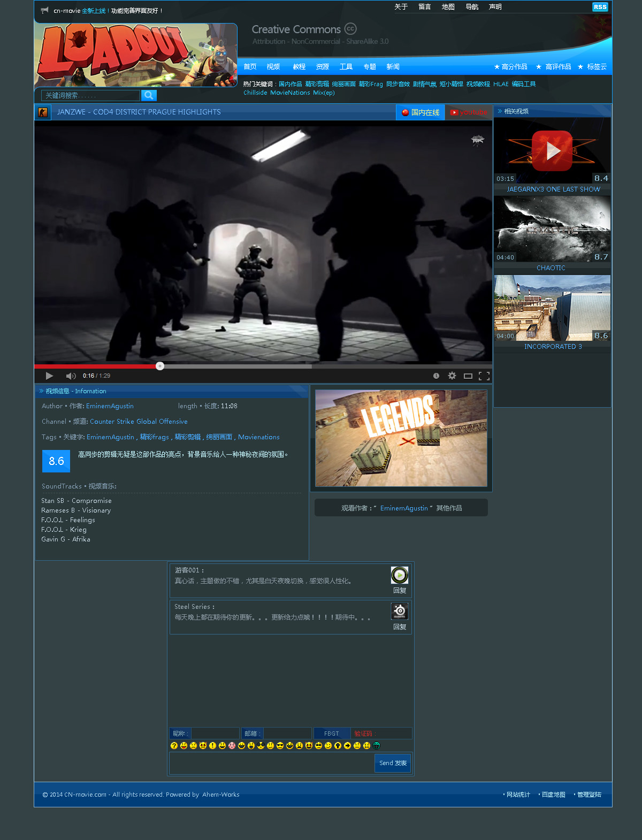The image size is (642, 840).
Task: Open the CHAOTIC related video thumbnail
Action: [552, 229]
